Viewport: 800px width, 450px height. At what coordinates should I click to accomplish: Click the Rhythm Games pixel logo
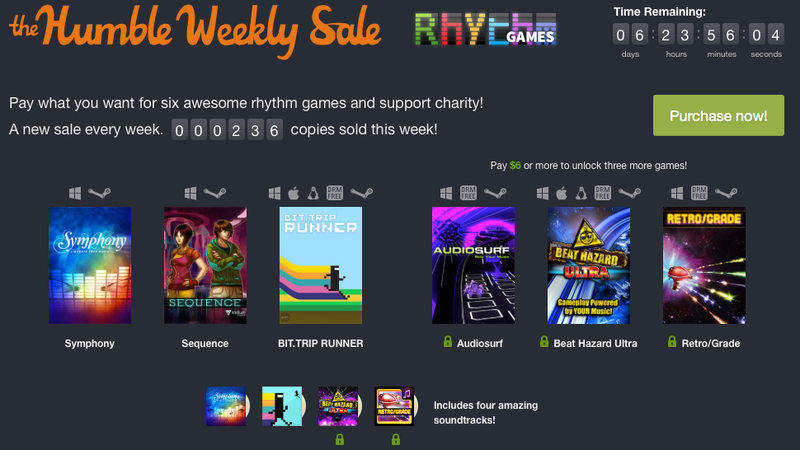[x=485, y=30]
